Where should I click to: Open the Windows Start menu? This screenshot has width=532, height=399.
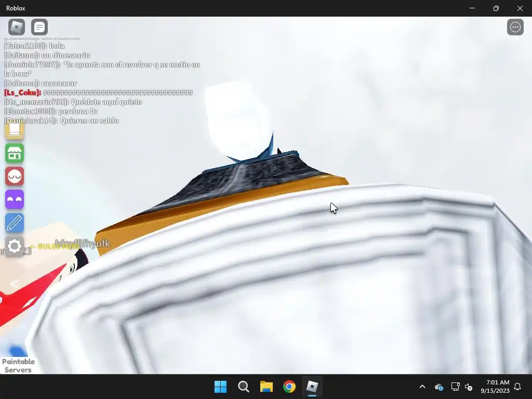(x=220, y=387)
